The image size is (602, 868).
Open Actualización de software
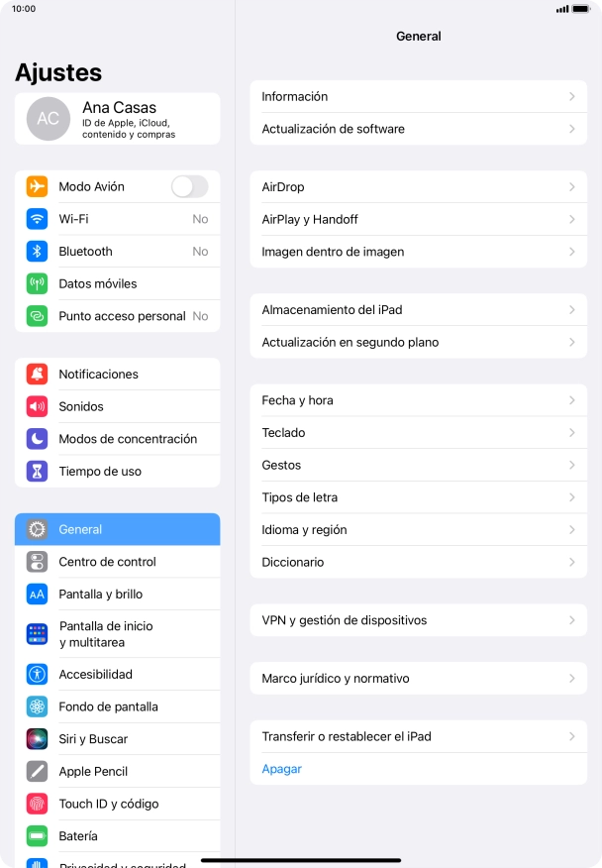tap(418, 129)
